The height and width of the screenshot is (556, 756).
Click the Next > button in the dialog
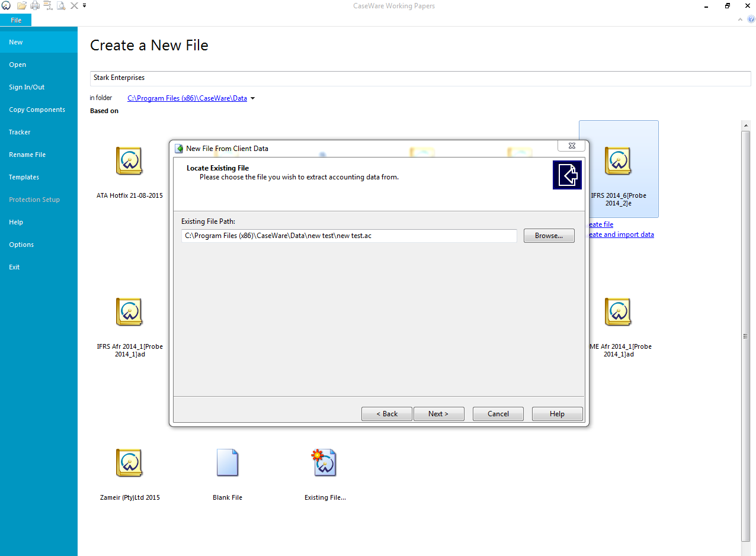pos(438,414)
